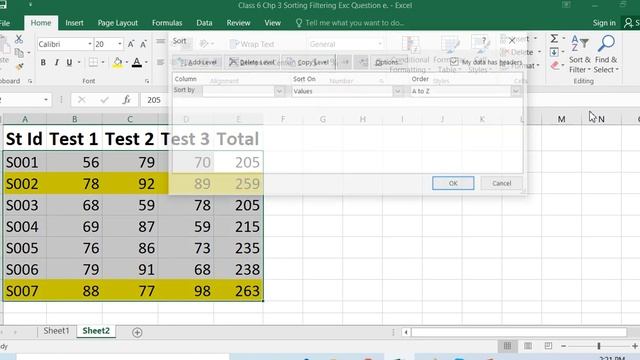Image resolution: width=640 pixels, height=360 pixels.
Task: Open the font size 20 dropdown
Action: pos(120,44)
